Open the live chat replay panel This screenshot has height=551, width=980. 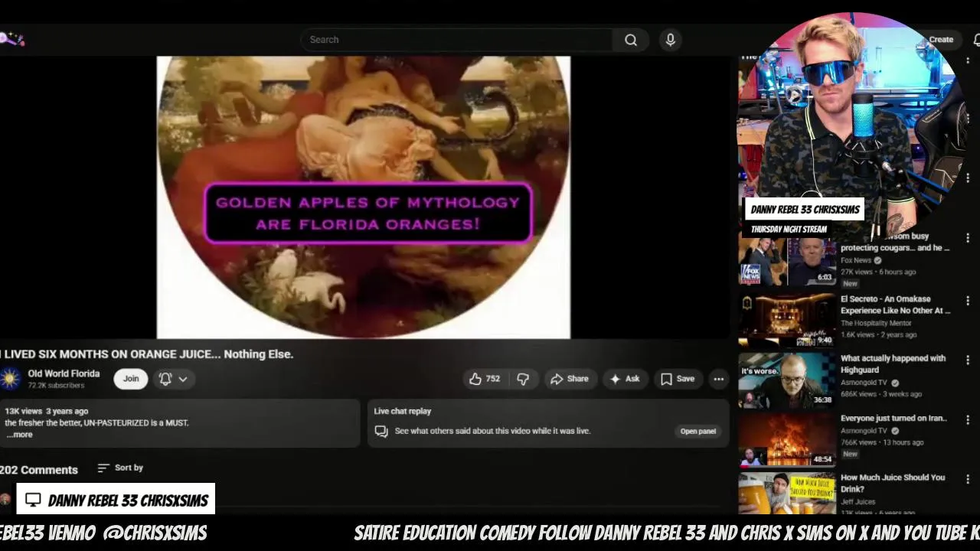pos(698,431)
